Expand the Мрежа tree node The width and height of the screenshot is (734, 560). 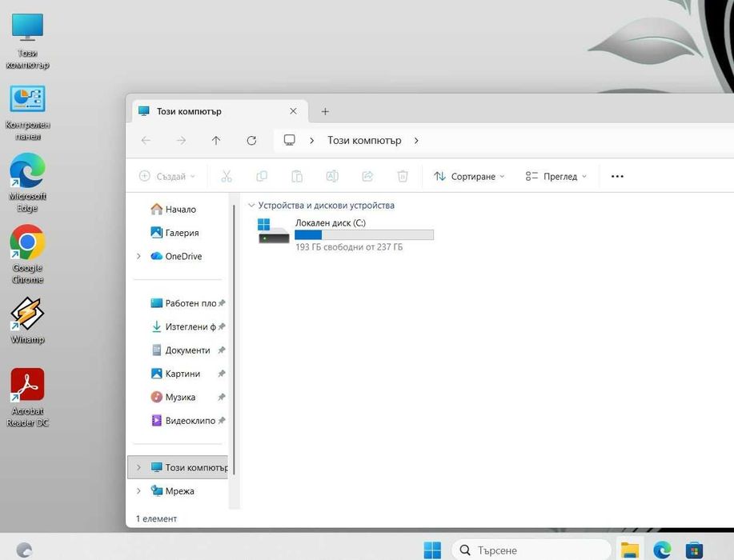[138, 490]
